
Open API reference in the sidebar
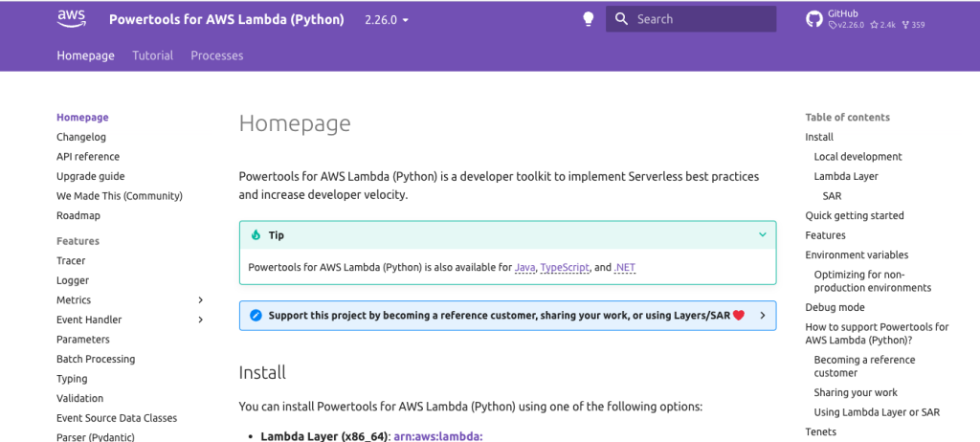88,156
